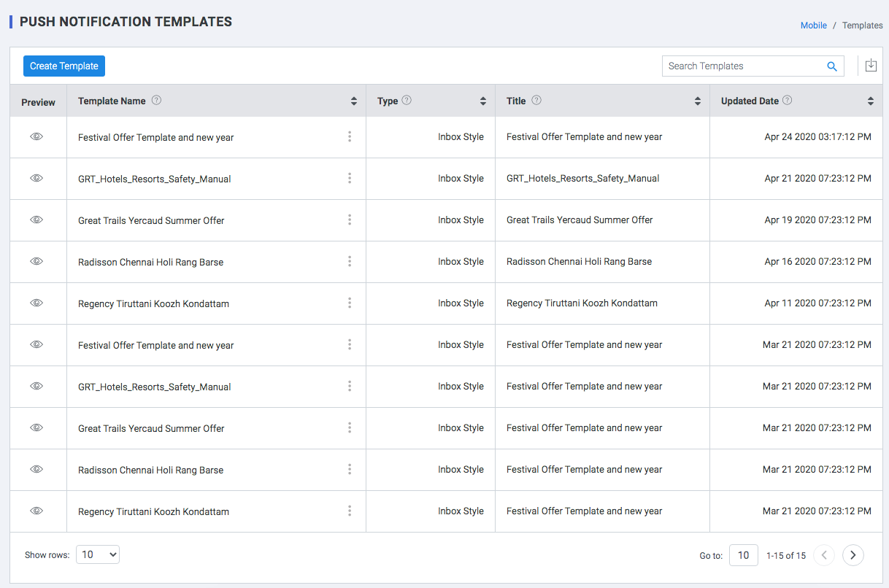889x588 pixels.
Task: Click the Type column header label
Action: pyautogui.click(x=388, y=101)
